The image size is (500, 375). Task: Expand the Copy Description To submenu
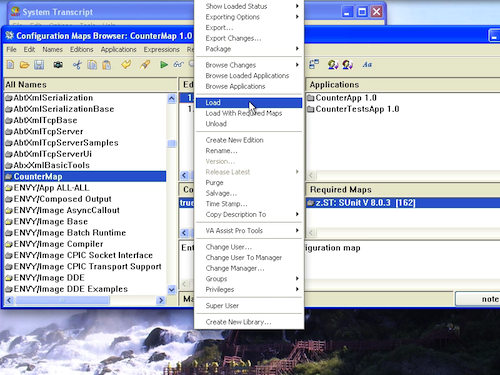point(249,214)
